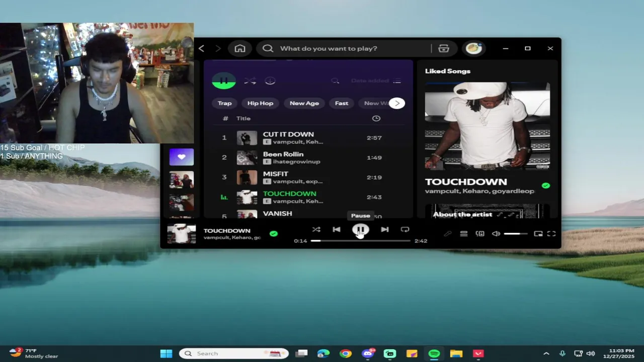Viewport: 644px width, 362px height.
Task: Open Discord from the taskbar
Action: click(368, 353)
